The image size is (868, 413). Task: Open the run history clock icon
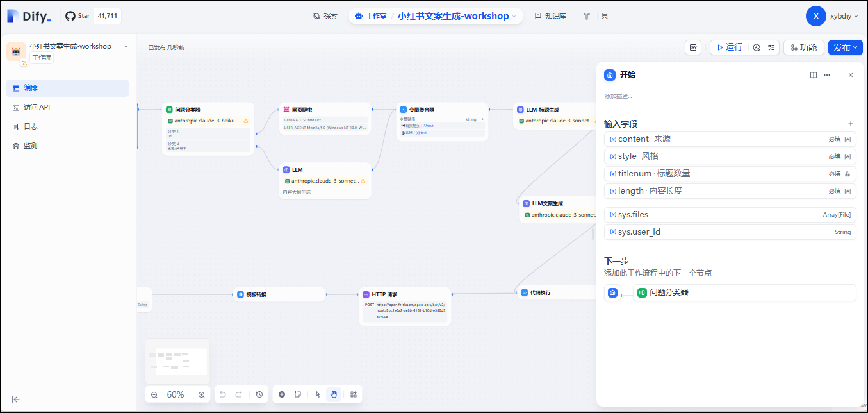pos(757,47)
